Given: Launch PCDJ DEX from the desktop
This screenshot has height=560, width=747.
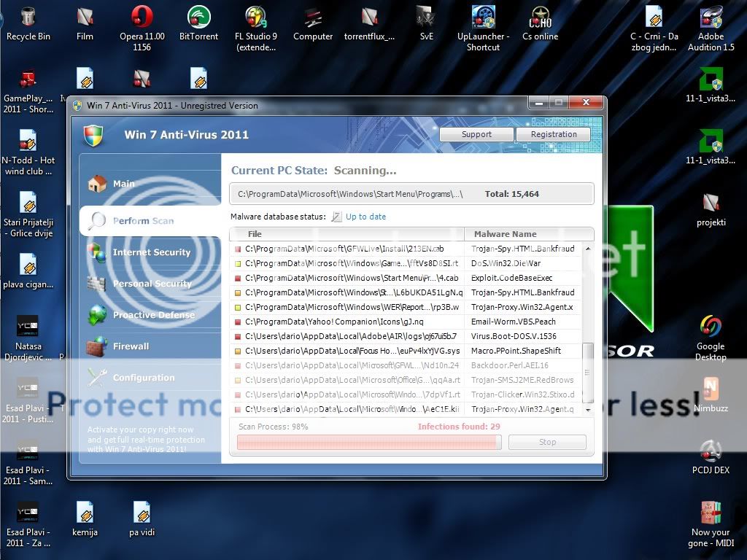Looking at the screenshot, I should tap(711, 457).
